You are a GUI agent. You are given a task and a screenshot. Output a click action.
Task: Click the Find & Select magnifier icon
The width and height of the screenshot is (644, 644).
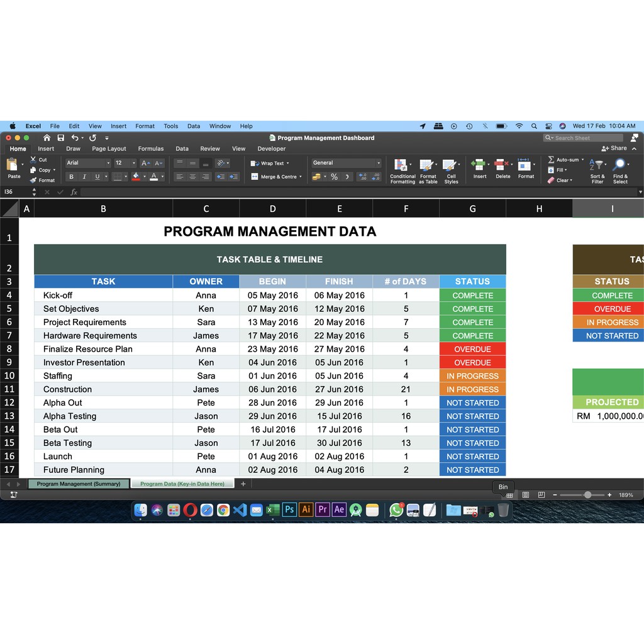(619, 165)
